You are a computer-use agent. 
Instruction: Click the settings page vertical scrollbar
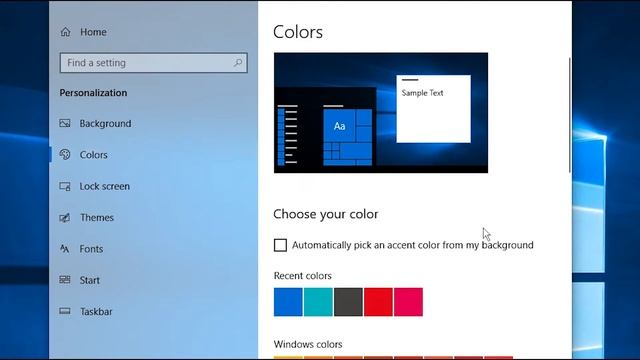569,115
